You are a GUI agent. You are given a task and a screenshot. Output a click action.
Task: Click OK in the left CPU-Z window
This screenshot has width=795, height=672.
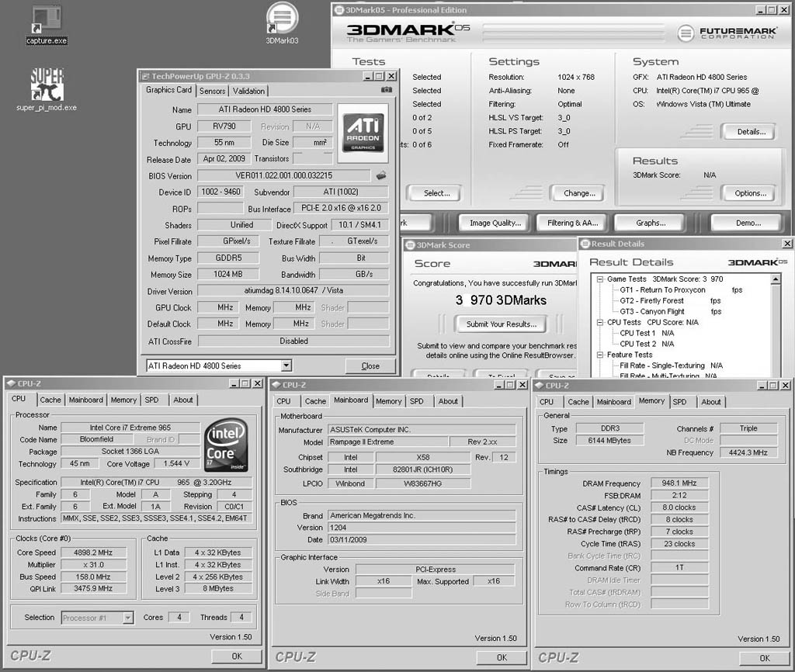[x=237, y=656]
